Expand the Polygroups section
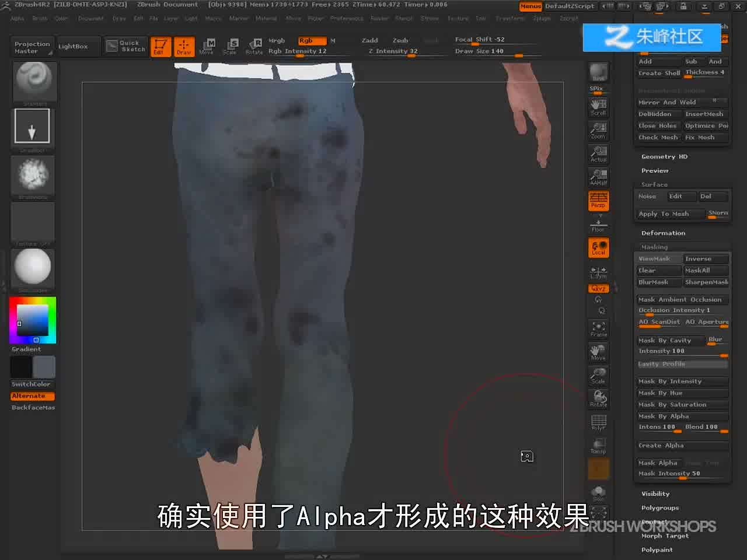Image resolution: width=747 pixels, height=560 pixels. tap(660, 508)
